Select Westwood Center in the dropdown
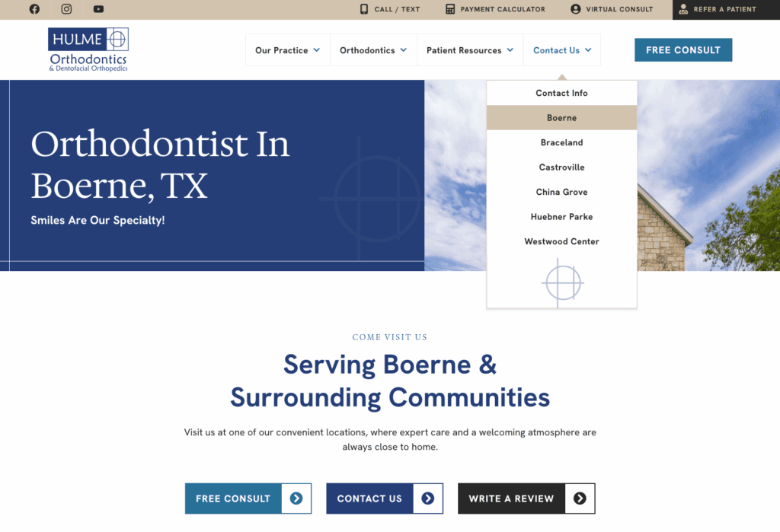780x532 pixels. click(561, 241)
